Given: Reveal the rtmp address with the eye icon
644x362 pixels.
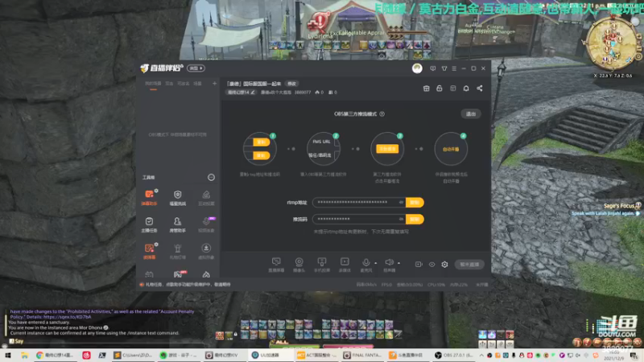Looking at the screenshot, I should 401,203.
